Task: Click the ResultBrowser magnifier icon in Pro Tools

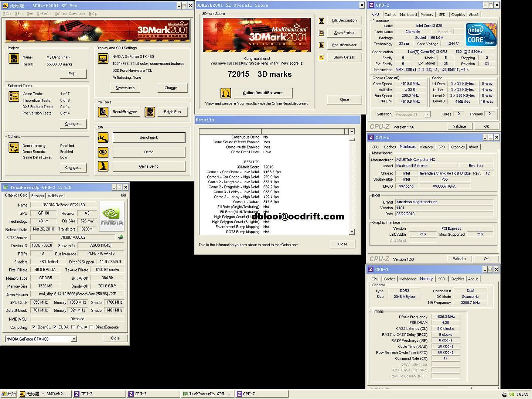Action: [x=103, y=112]
